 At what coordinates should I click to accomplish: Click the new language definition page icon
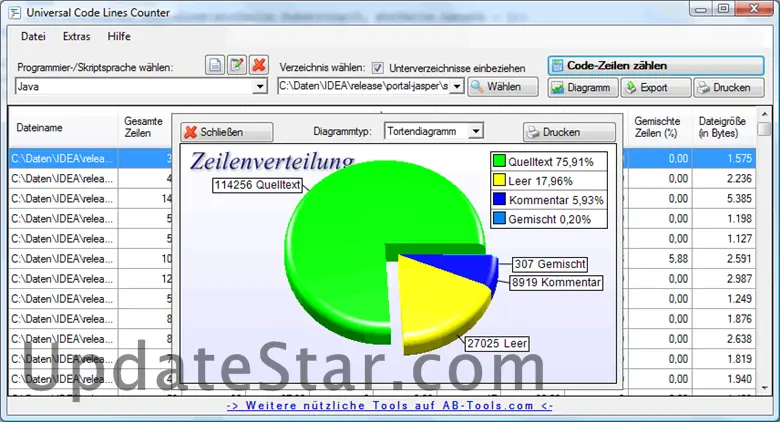pos(215,65)
